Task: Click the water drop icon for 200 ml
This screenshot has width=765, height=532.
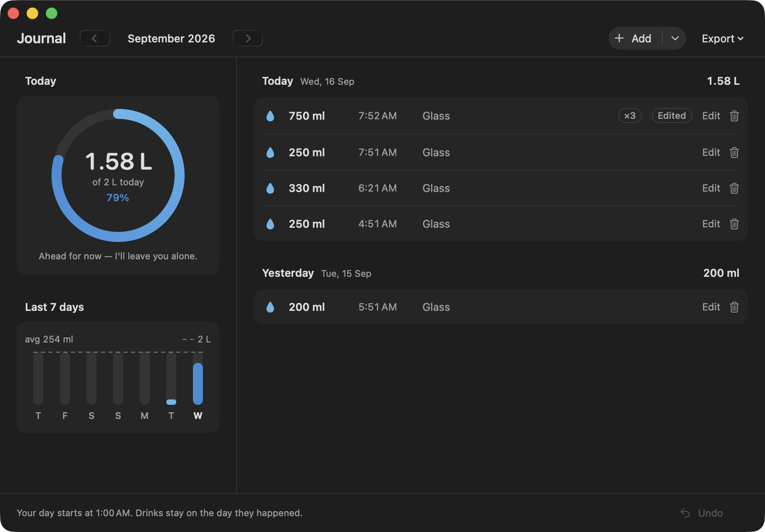Action: (x=270, y=307)
